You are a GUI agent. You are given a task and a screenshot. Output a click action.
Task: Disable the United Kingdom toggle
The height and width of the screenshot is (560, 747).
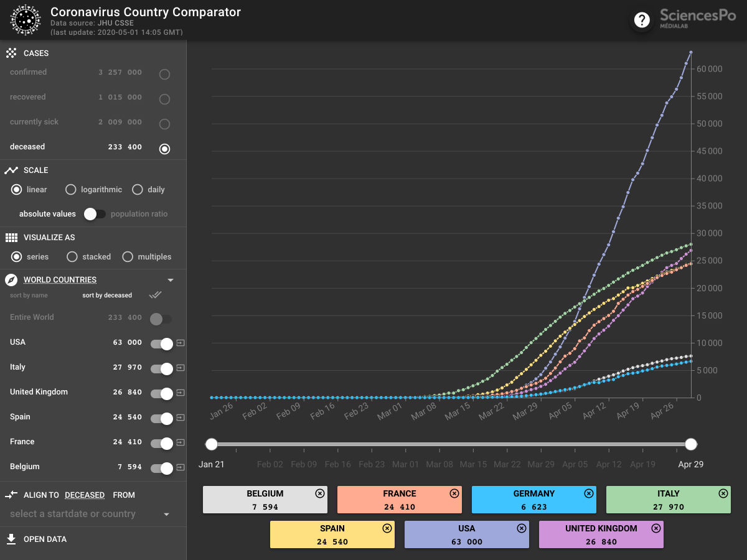pyautogui.click(x=162, y=394)
